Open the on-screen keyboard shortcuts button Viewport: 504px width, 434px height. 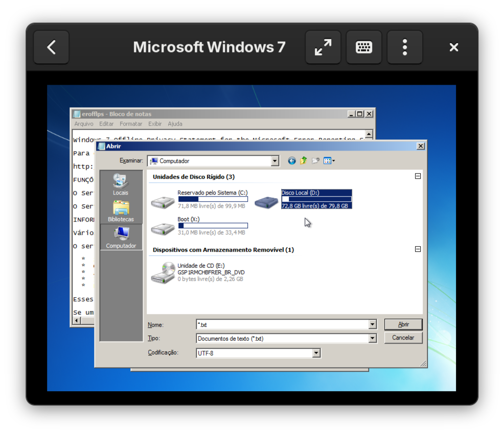364,47
